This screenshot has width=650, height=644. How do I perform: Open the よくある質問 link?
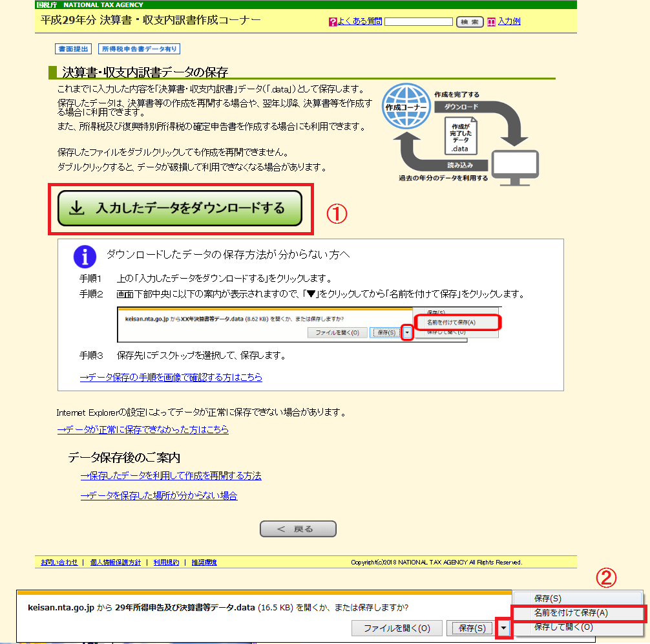click(359, 21)
